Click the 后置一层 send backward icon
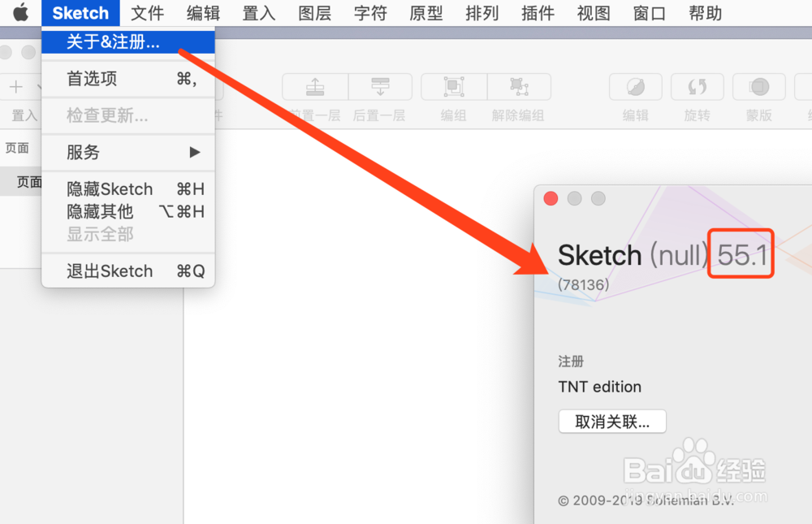 (x=380, y=87)
